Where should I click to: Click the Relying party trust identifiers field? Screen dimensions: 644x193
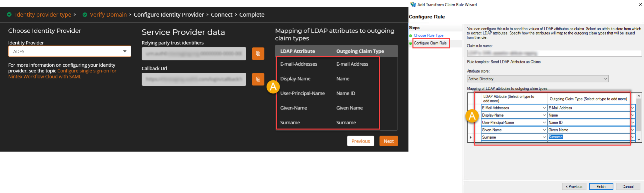tap(194, 53)
